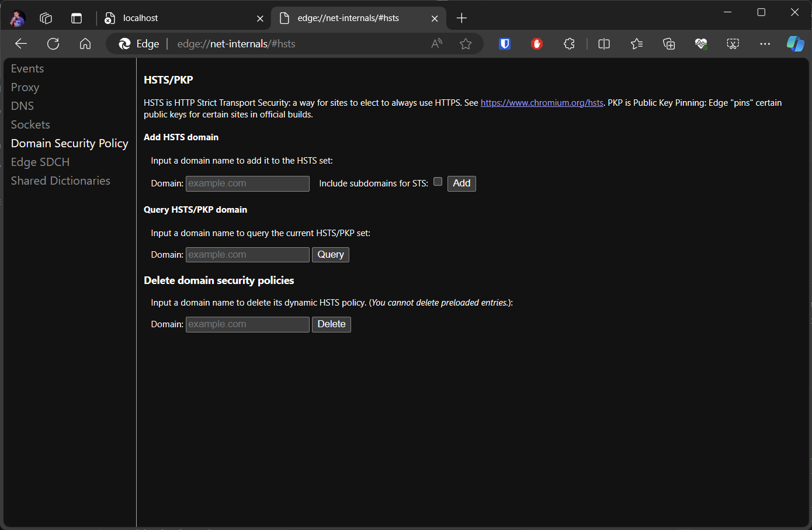Select DNS in the sidebar
The image size is (812, 530).
[x=23, y=106]
